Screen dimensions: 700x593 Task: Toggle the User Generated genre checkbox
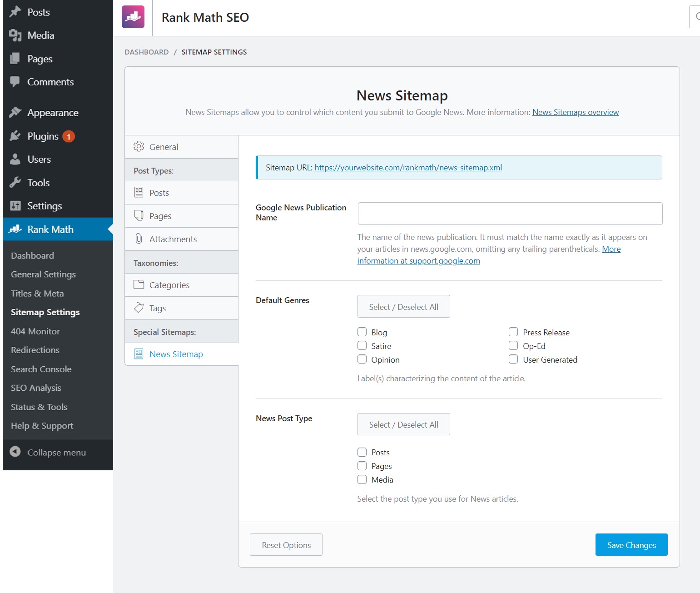click(x=513, y=359)
